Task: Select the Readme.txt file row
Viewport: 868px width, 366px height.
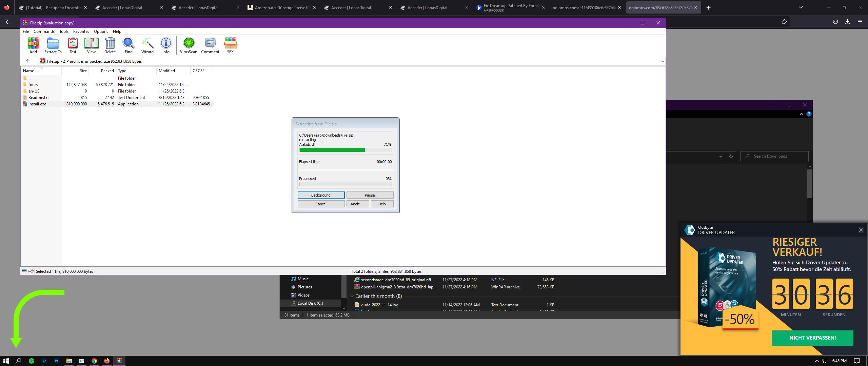Action: pos(39,98)
